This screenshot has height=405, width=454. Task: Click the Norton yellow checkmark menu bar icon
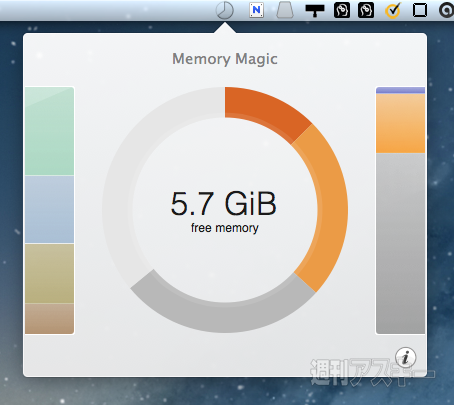tap(393, 10)
